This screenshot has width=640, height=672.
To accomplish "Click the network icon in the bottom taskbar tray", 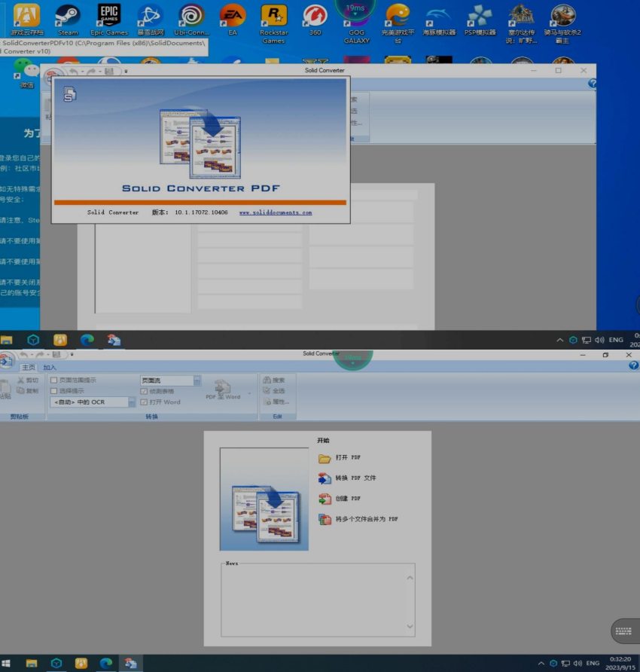I will coord(565,663).
